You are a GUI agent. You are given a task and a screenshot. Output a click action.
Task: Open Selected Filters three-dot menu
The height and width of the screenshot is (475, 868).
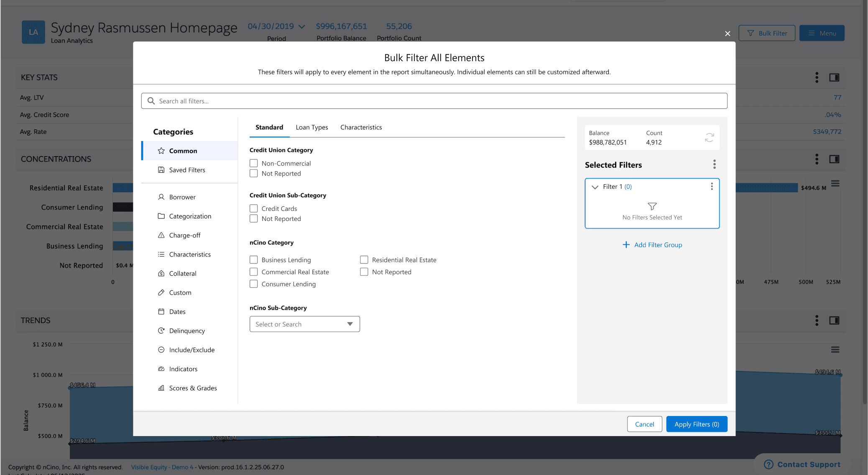coord(714,164)
